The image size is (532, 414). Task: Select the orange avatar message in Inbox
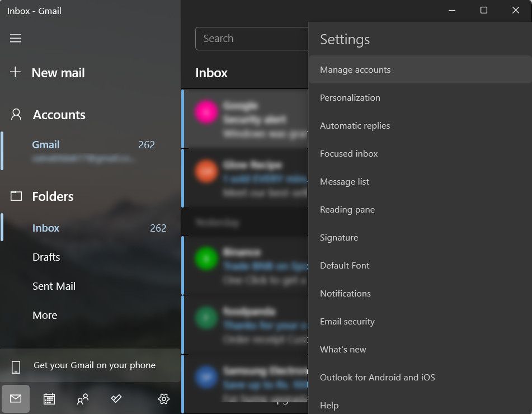click(x=245, y=178)
